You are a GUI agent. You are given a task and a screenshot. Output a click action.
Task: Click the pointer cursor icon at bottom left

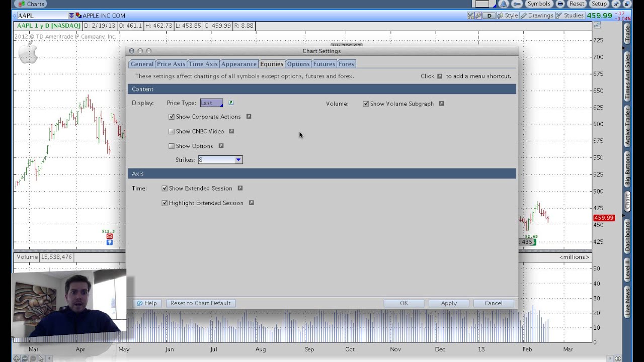tap(41, 358)
